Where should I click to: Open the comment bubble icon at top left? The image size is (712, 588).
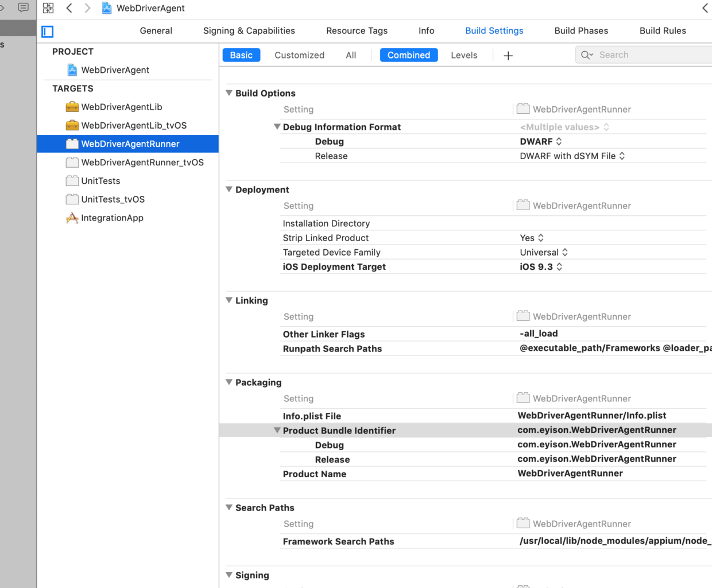[24, 7]
